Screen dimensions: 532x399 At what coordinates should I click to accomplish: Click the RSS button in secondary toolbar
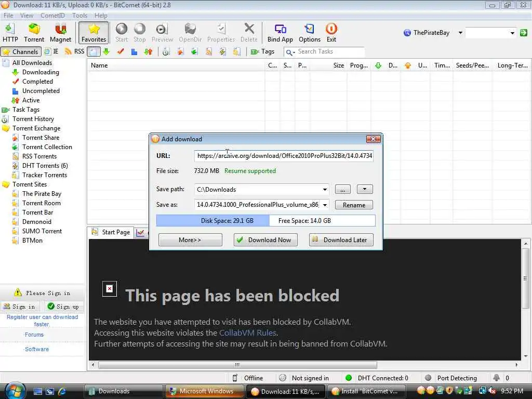[x=75, y=51]
